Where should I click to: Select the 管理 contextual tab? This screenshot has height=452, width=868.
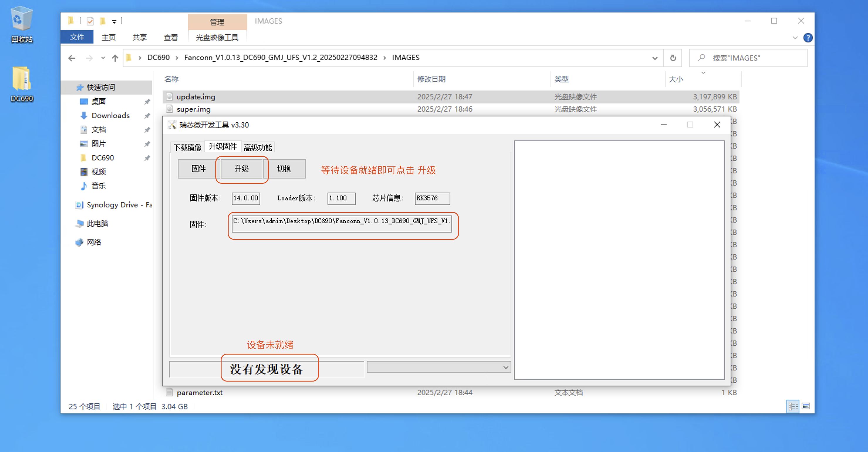[x=217, y=22]
